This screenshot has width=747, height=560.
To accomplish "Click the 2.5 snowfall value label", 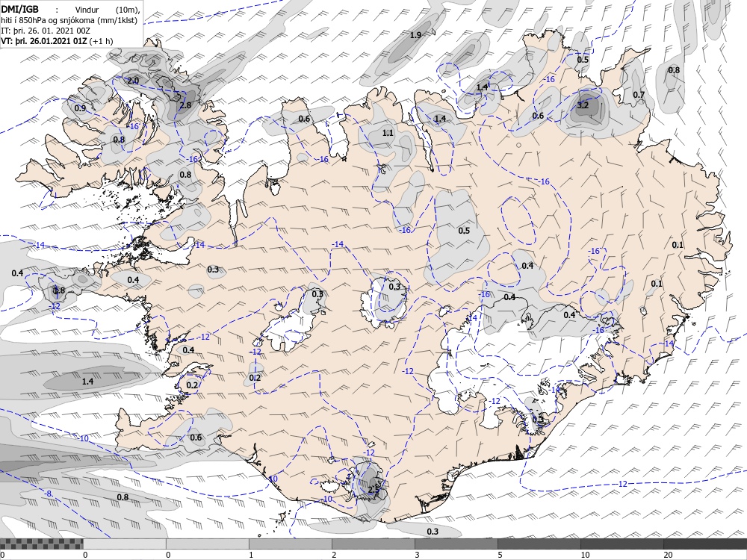I will click(x=373, y=489).
